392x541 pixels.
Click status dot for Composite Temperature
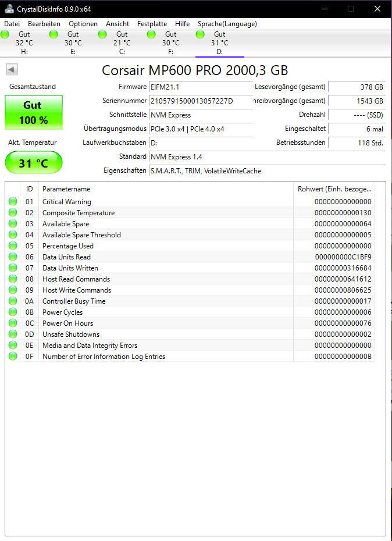[x=13, y=212]
